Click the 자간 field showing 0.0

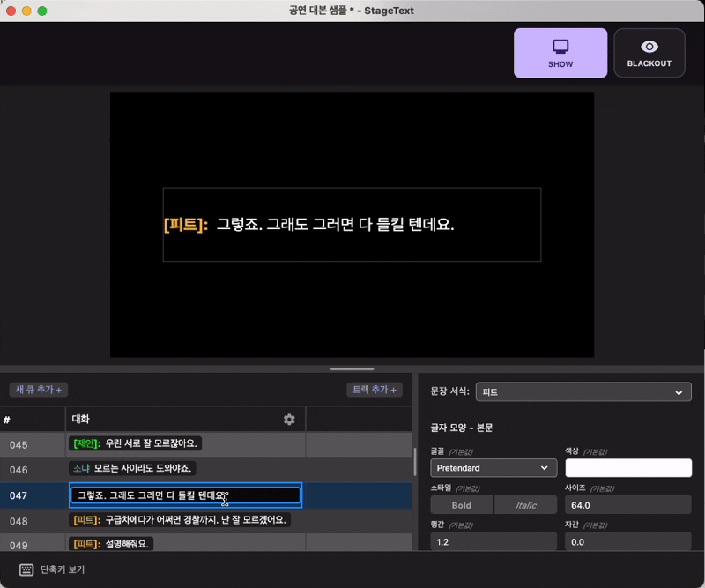tap(628, 541)
